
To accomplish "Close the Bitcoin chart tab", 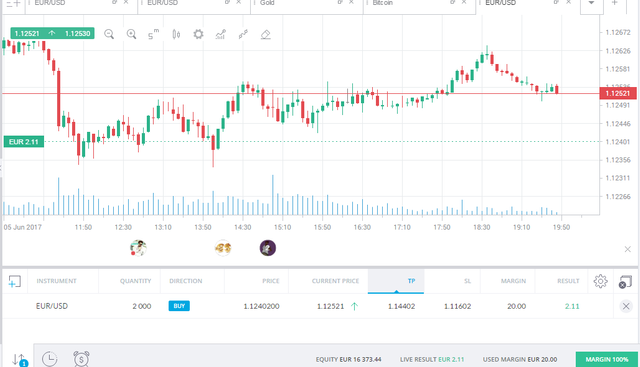I will 464,2.
